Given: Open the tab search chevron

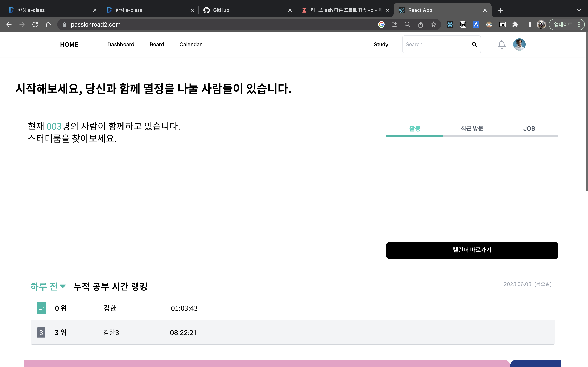Looking at the screenshot, I should pos(579,10).
